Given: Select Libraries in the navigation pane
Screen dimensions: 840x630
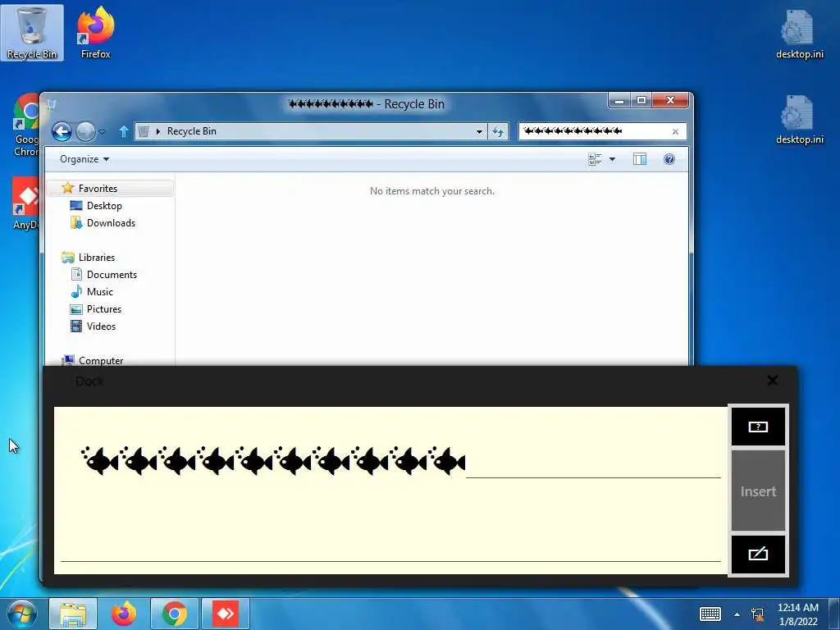Looking at the screenshot, I should pyautogui.click(x=97, y=257).
